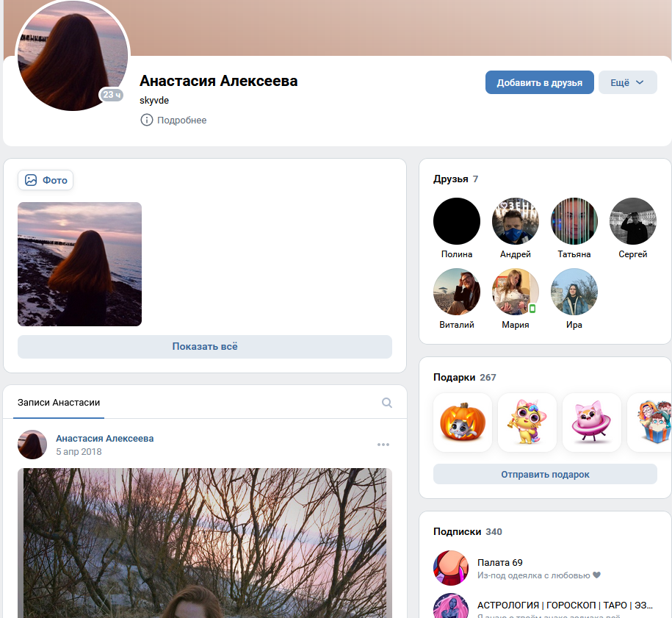This screenshot has height=618, width=672.
Task: Select the pink cat UFO gift
Action: coord(592,423)
